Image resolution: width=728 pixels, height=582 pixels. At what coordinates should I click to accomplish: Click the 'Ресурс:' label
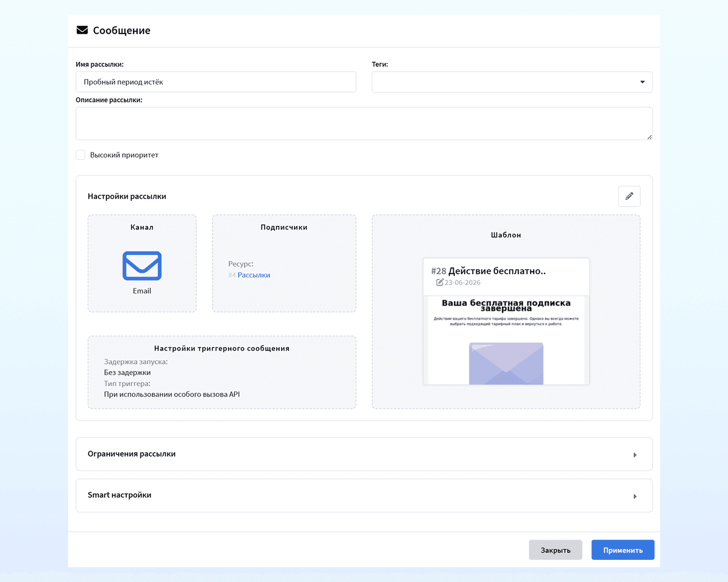point(241,264)
